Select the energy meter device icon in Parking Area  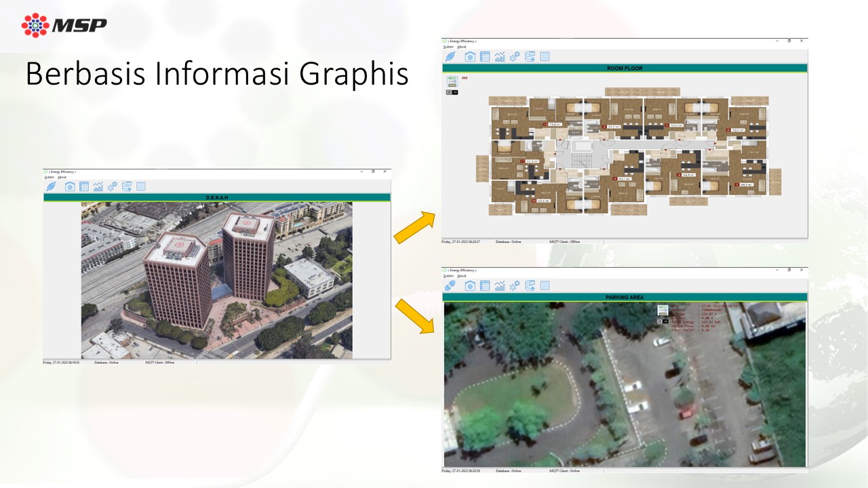(663, 310)
